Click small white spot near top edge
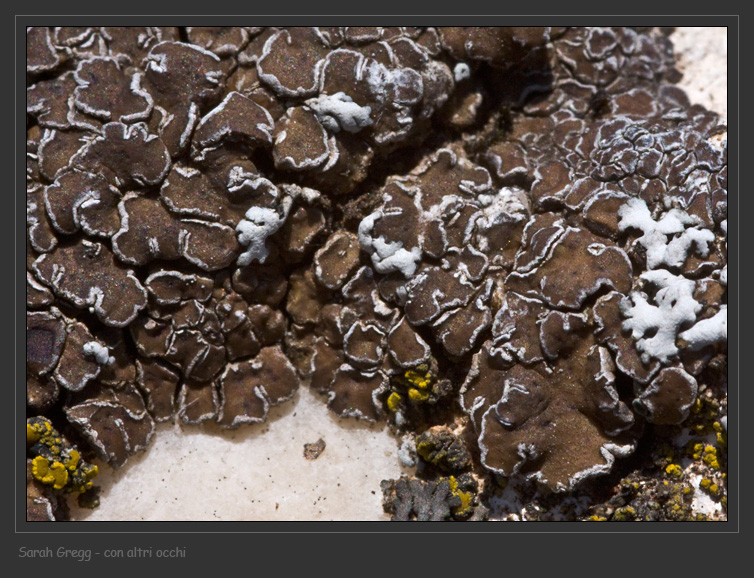The height and width of the screenshot is (578, 754). [461, 71]
